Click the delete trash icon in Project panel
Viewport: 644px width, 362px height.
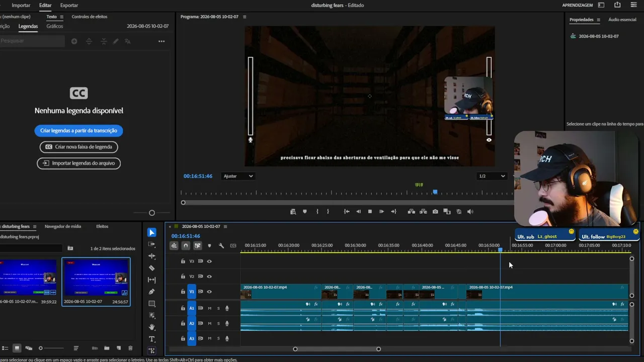click(x=130, y=348)
